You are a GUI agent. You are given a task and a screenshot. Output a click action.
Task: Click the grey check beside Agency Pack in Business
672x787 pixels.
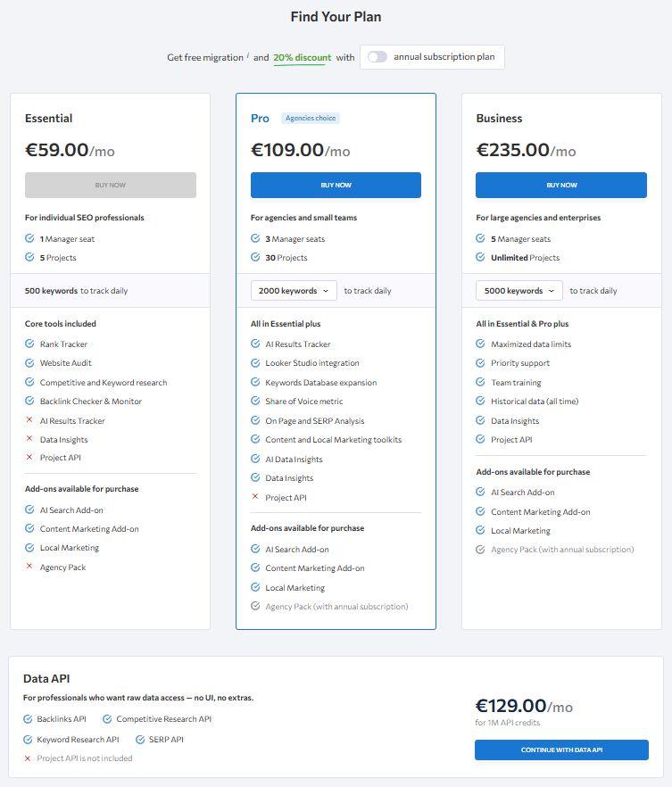click(480, 549)
